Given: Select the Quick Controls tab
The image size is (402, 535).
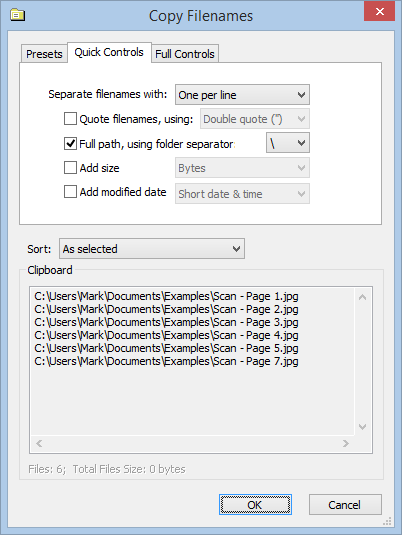Looking at the screenshot, I should pos(109,52).
